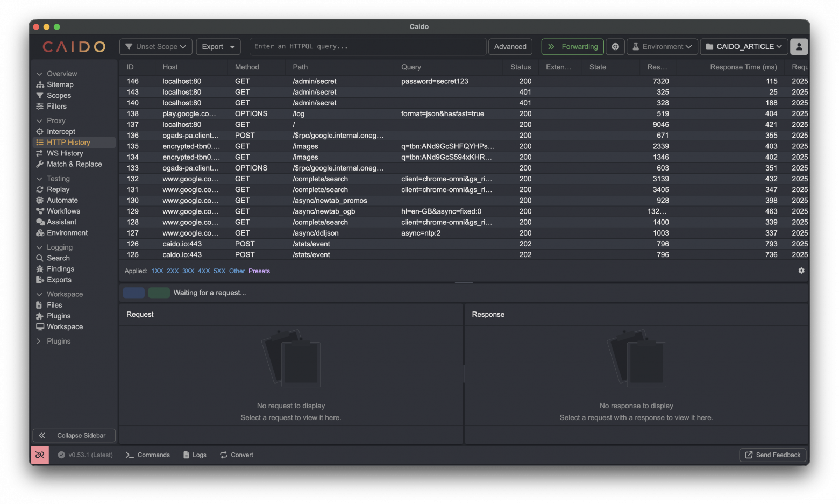Image resolution: width=839 pixels, height=504 pixels.
Task: Open table settings gear icon
Action: pos(801,271)
